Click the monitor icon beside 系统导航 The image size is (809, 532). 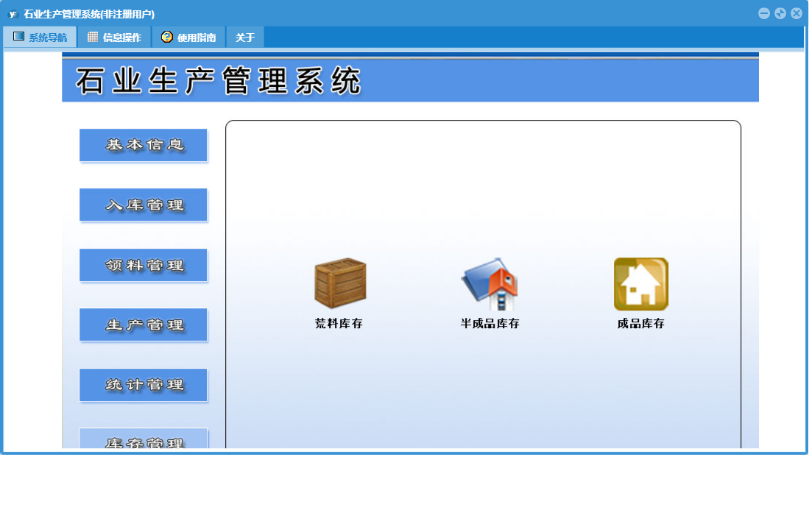point(18,37)
